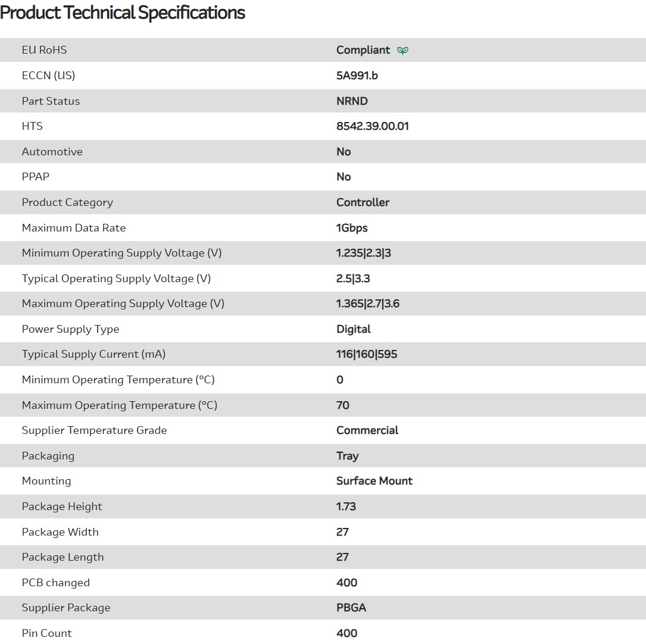The height and width of the screenshot is (644, 646).
Task: Select the ECCN value 5A991.b
Action: pyautogui.click(x=357, y=76)
